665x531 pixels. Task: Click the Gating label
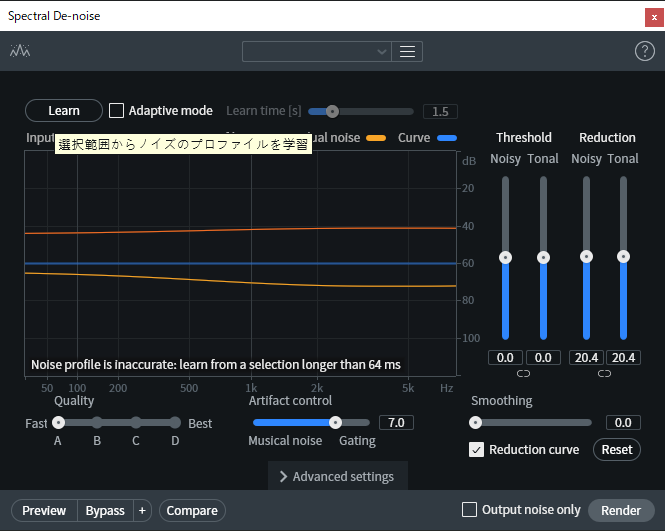tap(357, 441)
